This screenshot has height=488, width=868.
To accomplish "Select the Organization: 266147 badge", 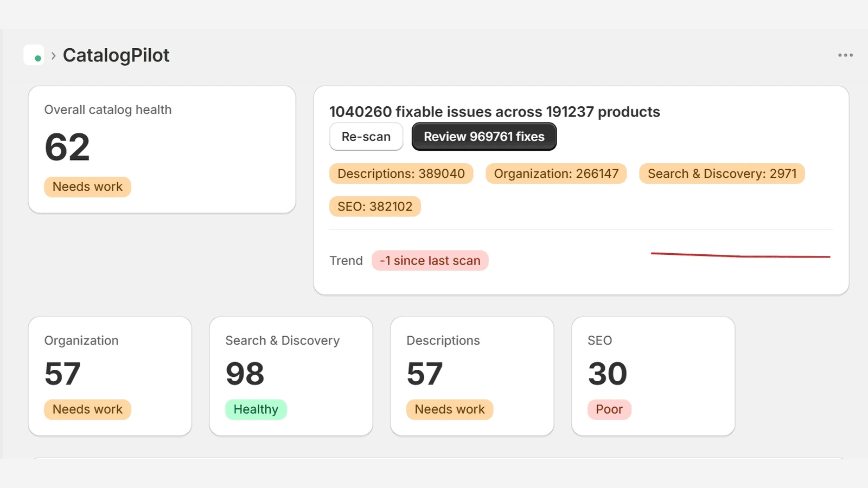I will point(556,174).
